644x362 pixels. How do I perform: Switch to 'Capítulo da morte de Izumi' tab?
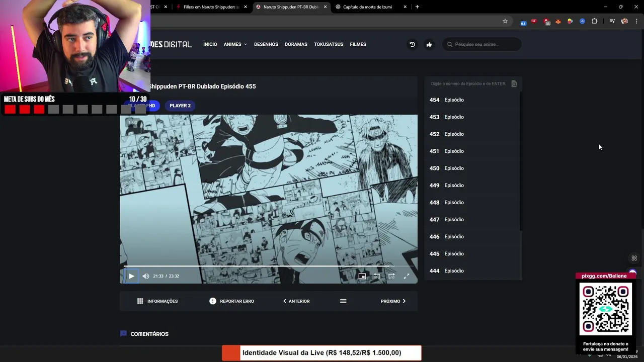point(367,7)
